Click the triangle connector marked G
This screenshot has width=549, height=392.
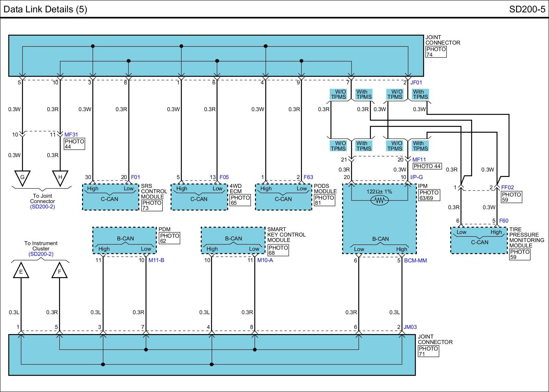click(x=22, y=177)
